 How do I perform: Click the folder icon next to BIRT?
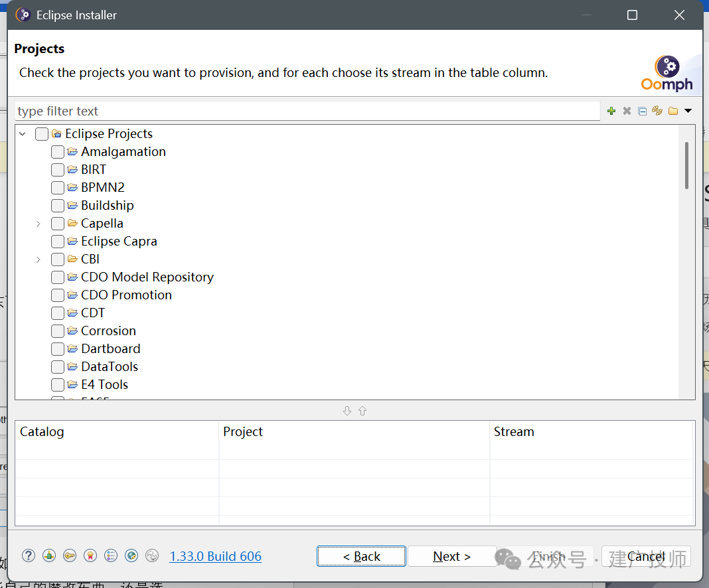point(72,169)
